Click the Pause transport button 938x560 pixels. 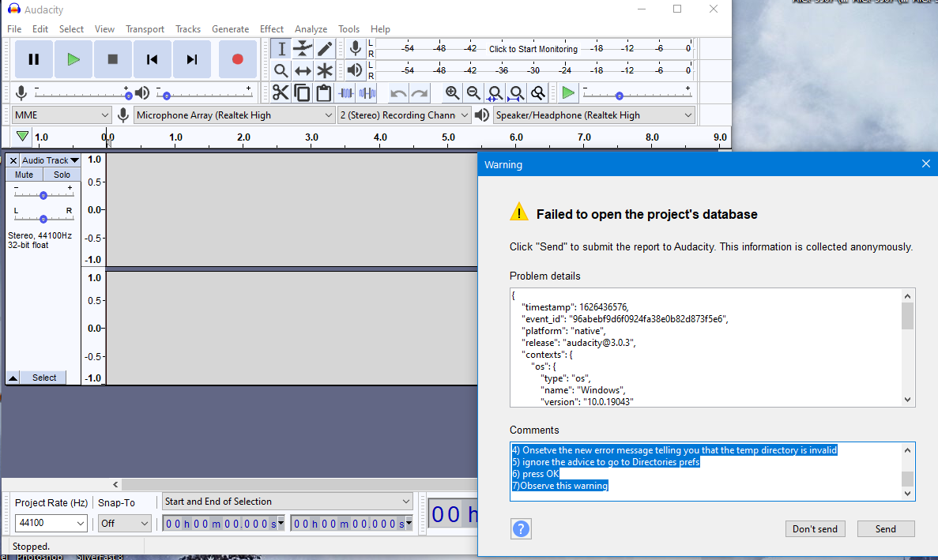[x=34, y=59]
